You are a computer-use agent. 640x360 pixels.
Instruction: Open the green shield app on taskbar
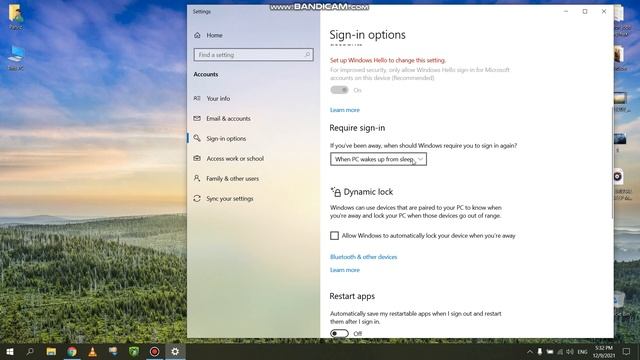(x=134, y=351)
